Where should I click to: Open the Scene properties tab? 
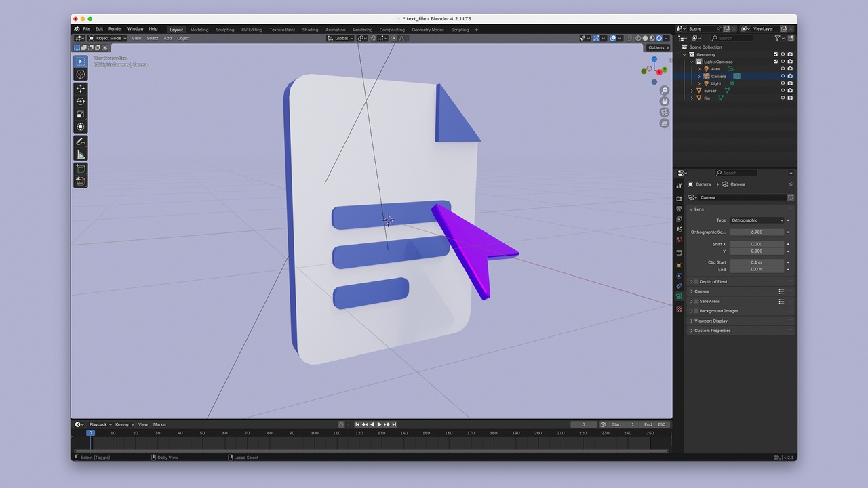point(679,229)
